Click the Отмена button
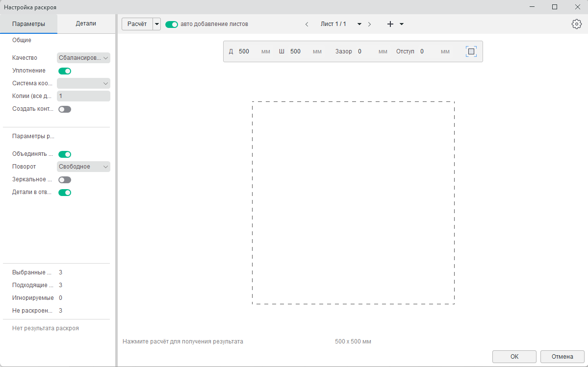Image resolution: width=588 pixels, height=367 pixels. click(562, 357)
